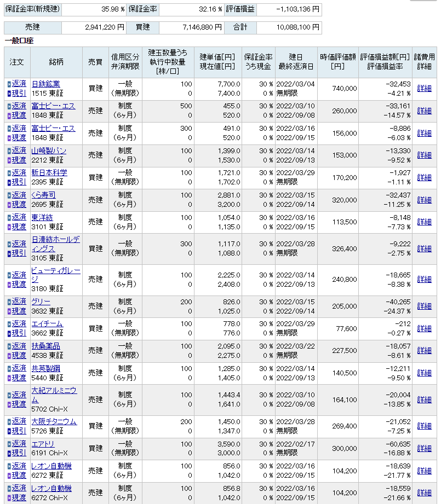Open the エアトリ stock name link
Screen dimensions: 441x504
(x=43, y=444)
